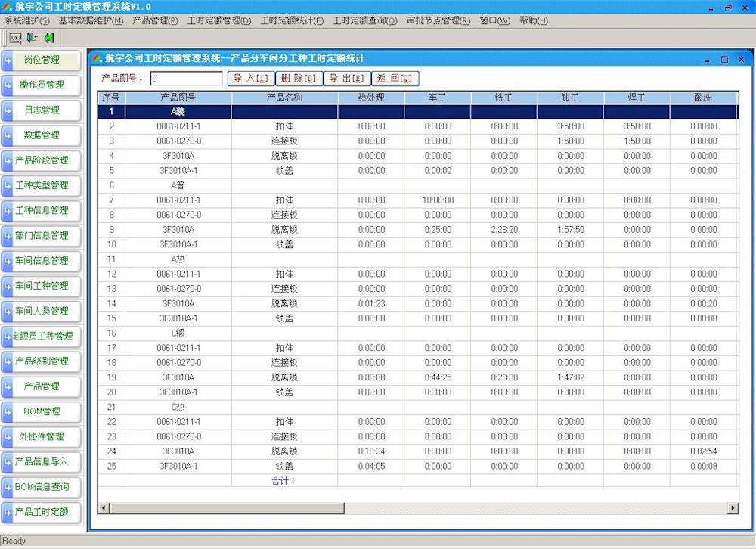Open 产品管理 sidebar button
The image size is (756, 549).
[42, 386]
